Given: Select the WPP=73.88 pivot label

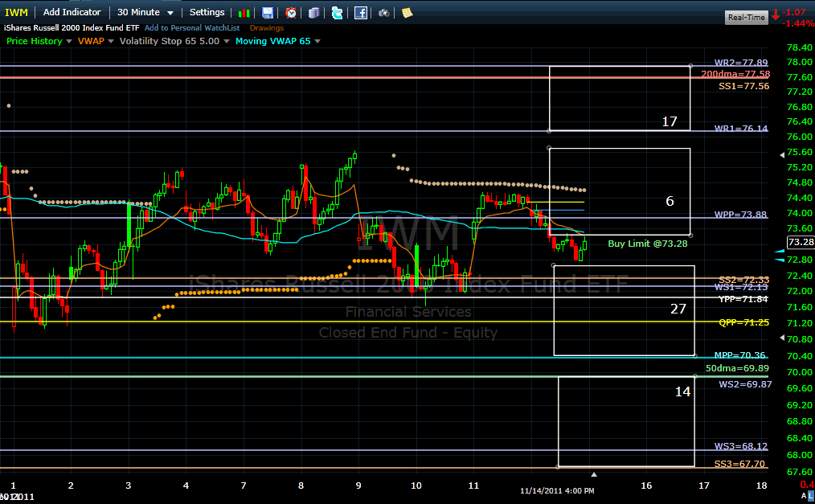Looking at the screenshot, I should click(740, 215).
